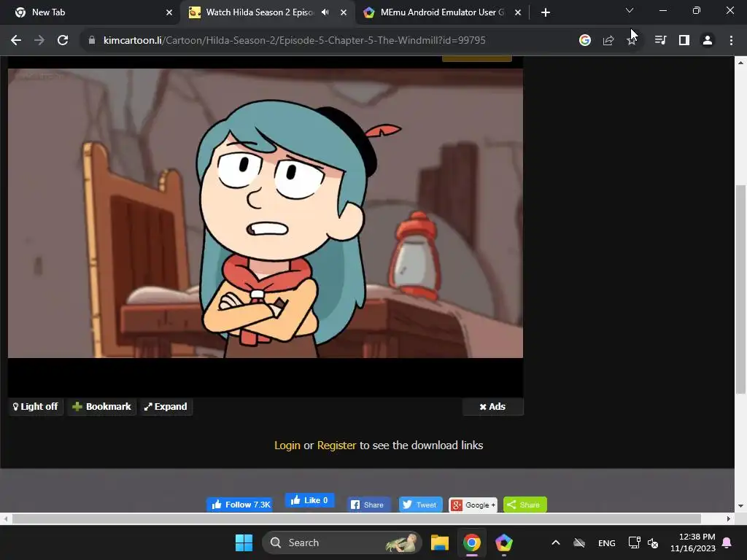Open the Google account icon in address bar

tap(585, 41)
